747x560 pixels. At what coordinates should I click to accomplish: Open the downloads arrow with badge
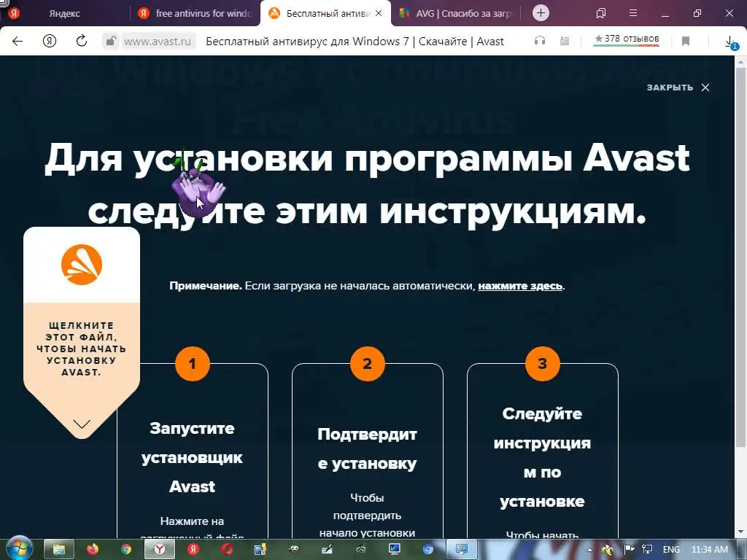[x=729, y=42]
